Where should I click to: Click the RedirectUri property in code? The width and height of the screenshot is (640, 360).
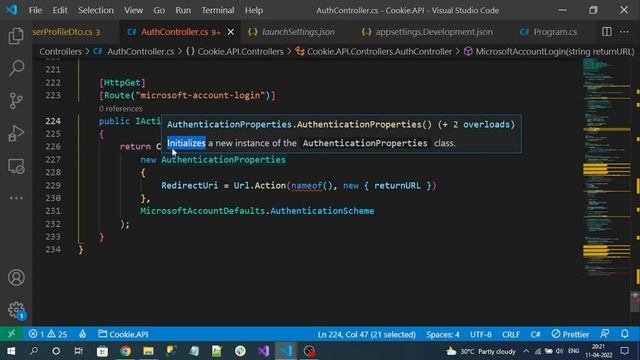(x=189, y=186)
